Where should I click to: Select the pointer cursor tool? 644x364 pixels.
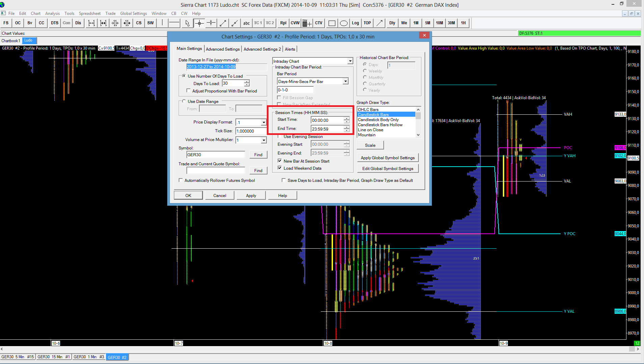point(187,23)
